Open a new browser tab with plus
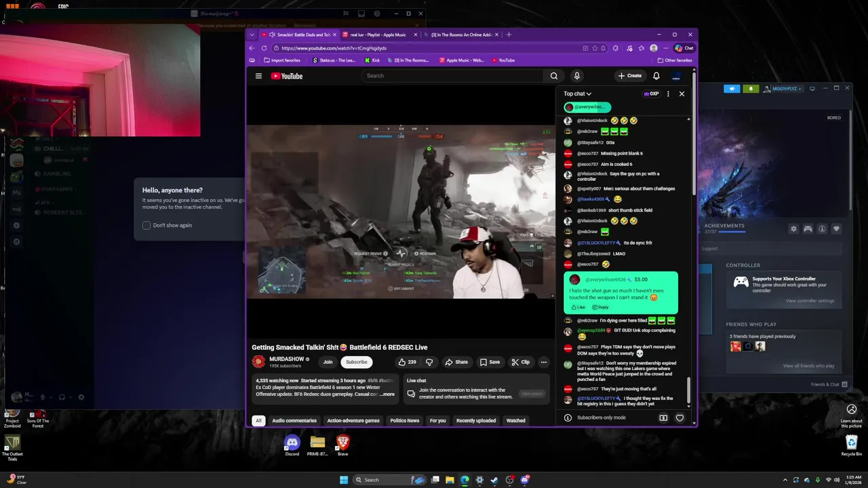 point(509,35)
